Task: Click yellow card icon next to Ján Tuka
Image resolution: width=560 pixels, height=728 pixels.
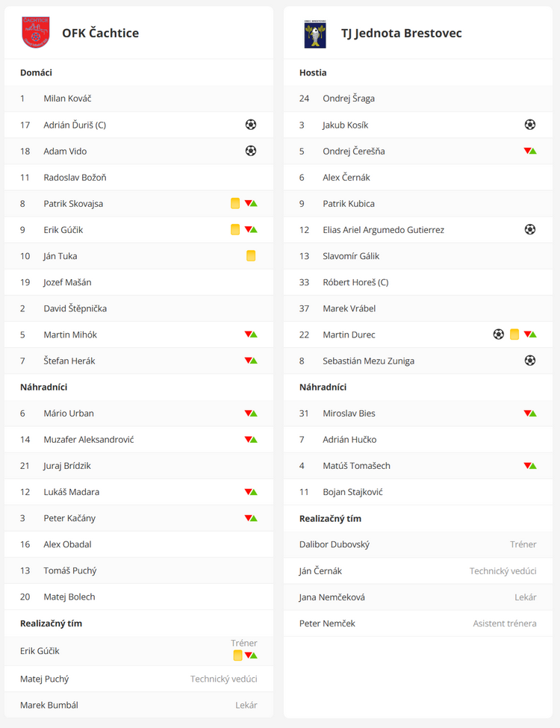Action: pos(251,256)
